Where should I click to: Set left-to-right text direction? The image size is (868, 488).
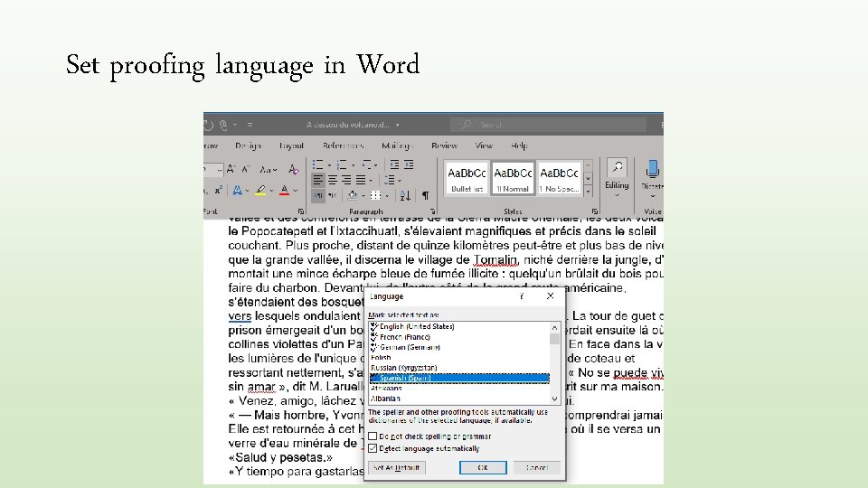pos(317,195)
